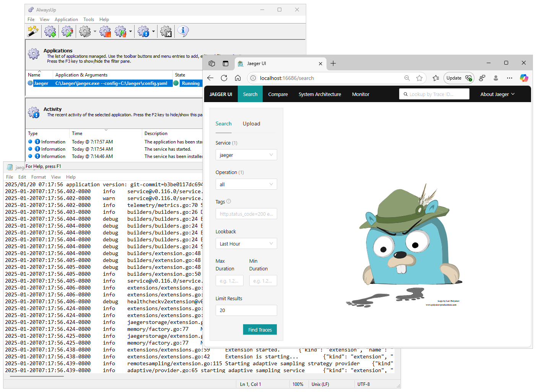Click the Update button in Edge toolbar

[459, 78]
